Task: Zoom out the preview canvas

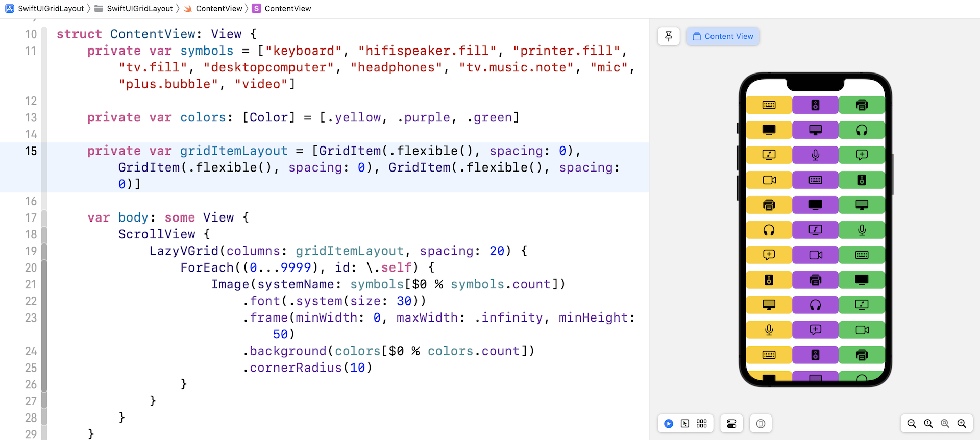Action: (912, 424)
